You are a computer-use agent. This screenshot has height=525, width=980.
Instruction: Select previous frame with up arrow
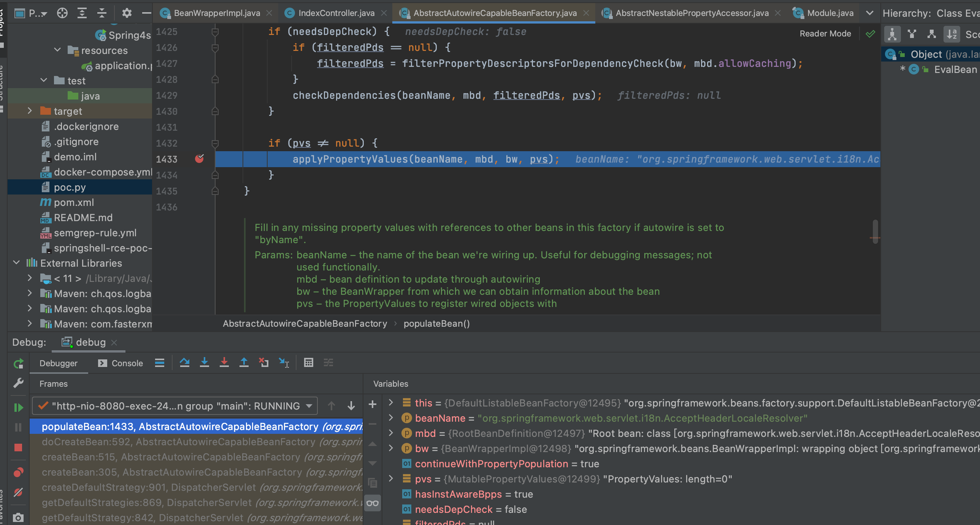(331, 406)
